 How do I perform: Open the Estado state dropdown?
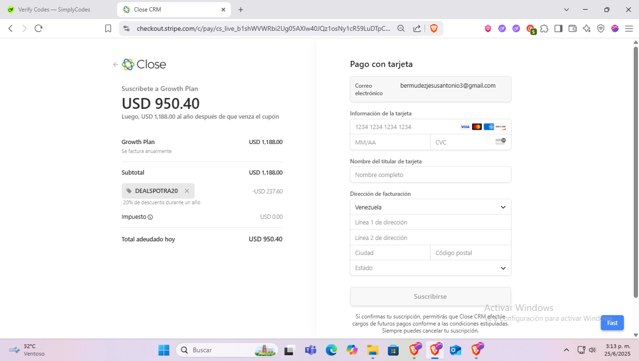pos(430,268)
